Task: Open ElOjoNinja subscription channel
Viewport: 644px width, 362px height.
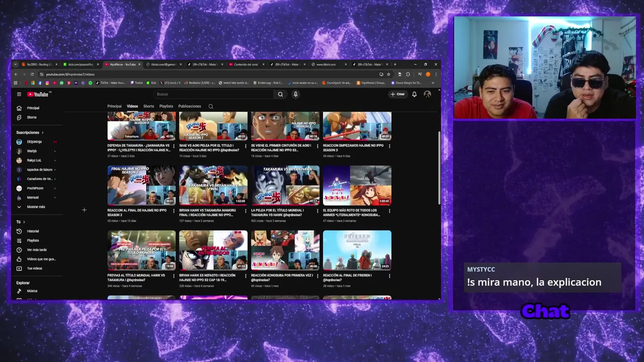Action: tap(38, 142)
